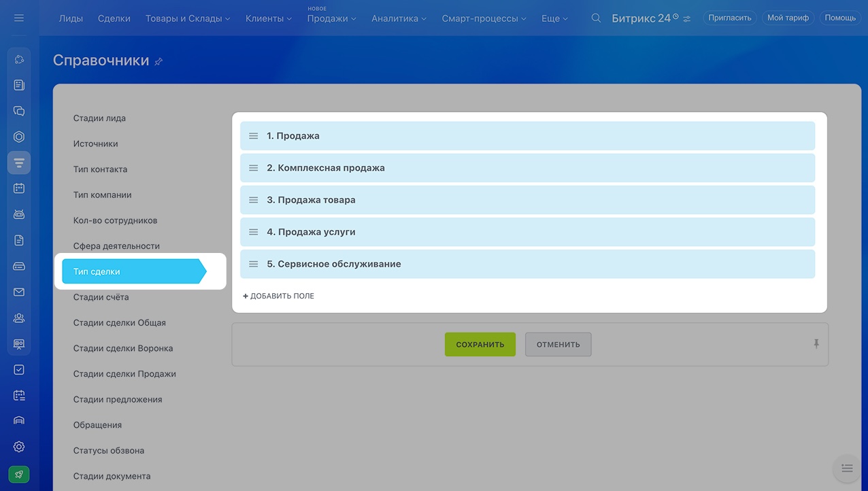Select the highlighted Тип сделки item
This screenshot has height=491, width=868.
(x=134, y=271)
